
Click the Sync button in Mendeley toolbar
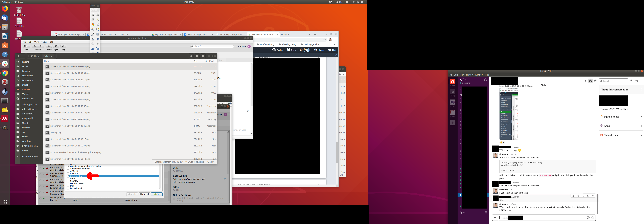click(x=56, y=46)
